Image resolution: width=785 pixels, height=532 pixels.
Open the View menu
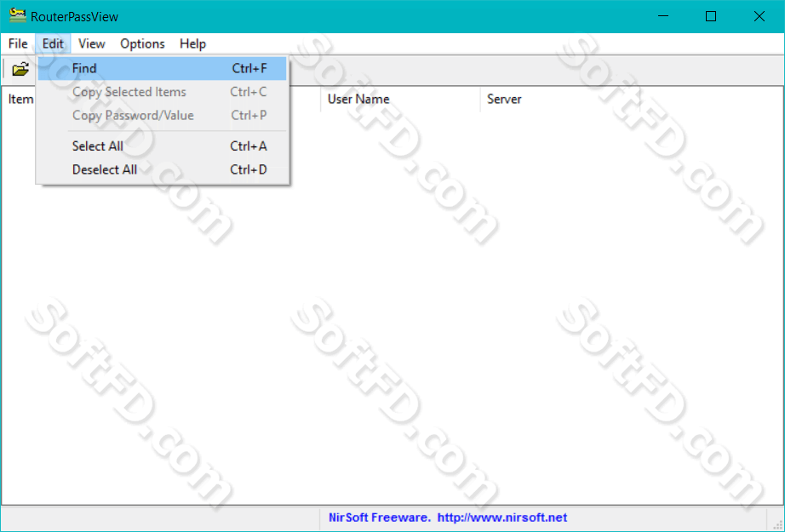(x=92, y=44)
